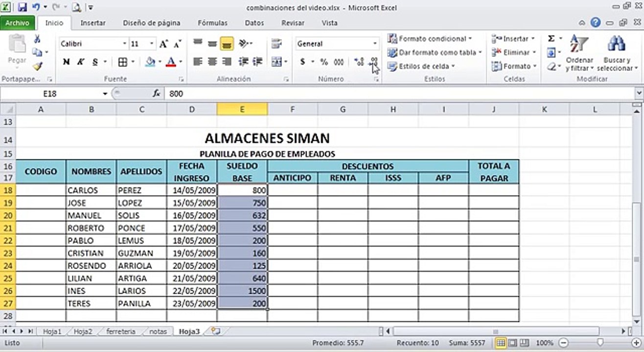The width and height of the screenshot is (644, 352).
Task: Click decrease indent icon
Action: [243, 62]
